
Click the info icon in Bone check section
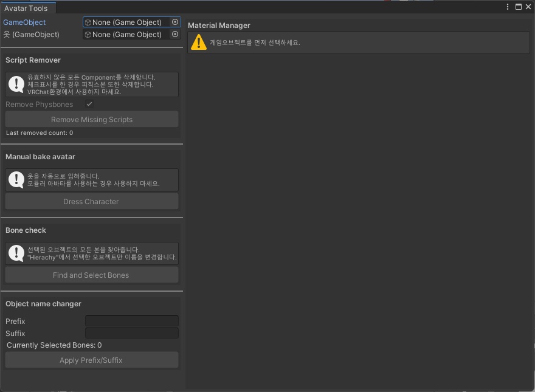coord(16,252)
